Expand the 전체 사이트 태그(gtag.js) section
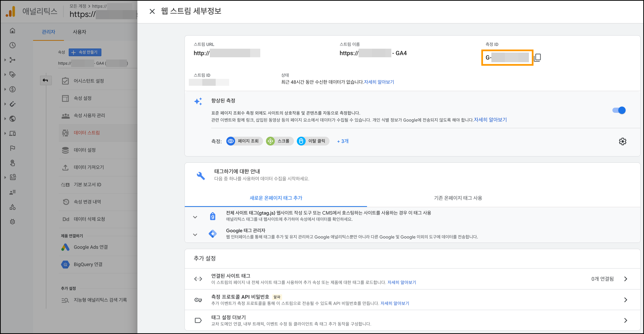The width and height of the screenshot is (644, 334). click(x=195, y=217)
